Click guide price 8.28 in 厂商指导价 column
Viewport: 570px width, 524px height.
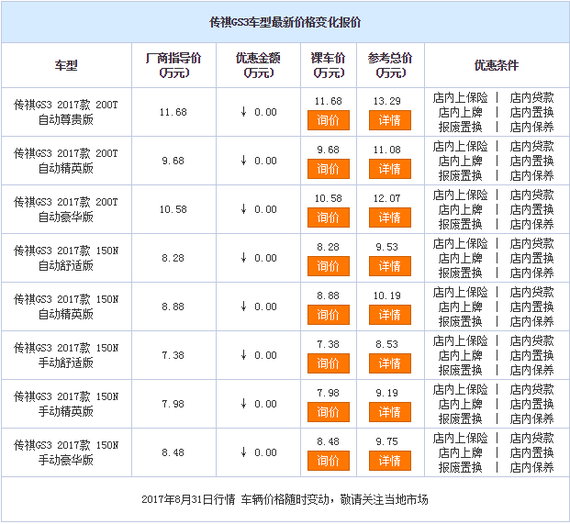click(173, 258)
